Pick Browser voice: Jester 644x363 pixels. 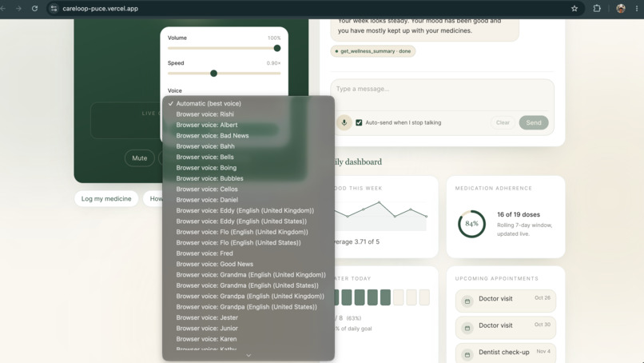tap(248, 317)
